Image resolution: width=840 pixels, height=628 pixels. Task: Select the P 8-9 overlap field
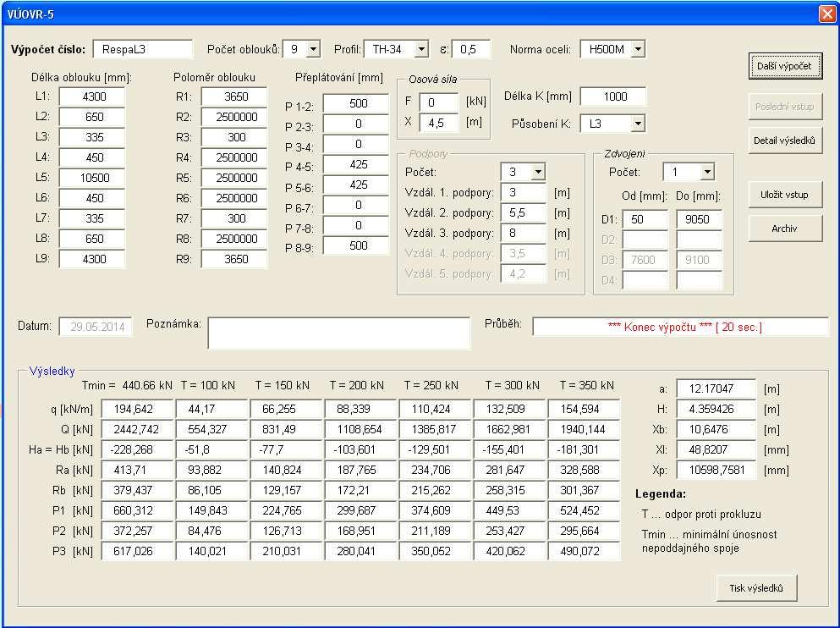[356, 246]
